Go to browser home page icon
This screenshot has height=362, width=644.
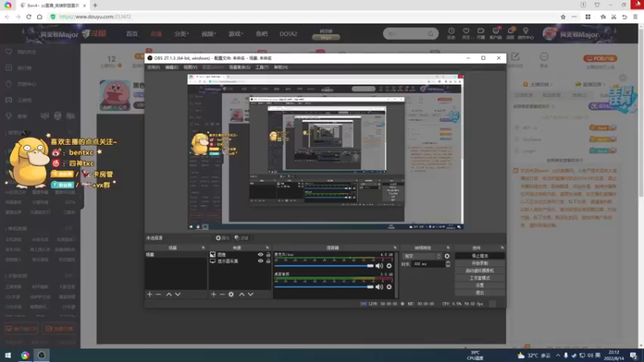[x=39, y=17]
